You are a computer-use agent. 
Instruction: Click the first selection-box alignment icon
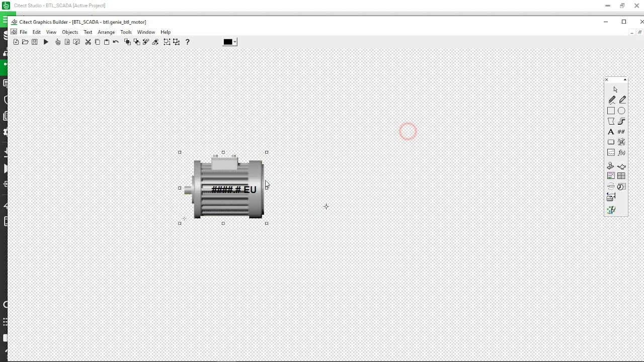(x=167, y=42)
